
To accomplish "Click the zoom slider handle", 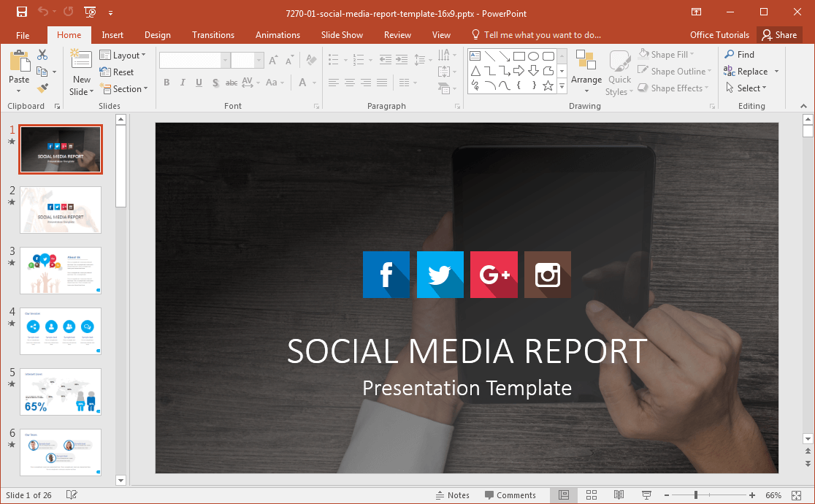I will (x=695, y=495).
